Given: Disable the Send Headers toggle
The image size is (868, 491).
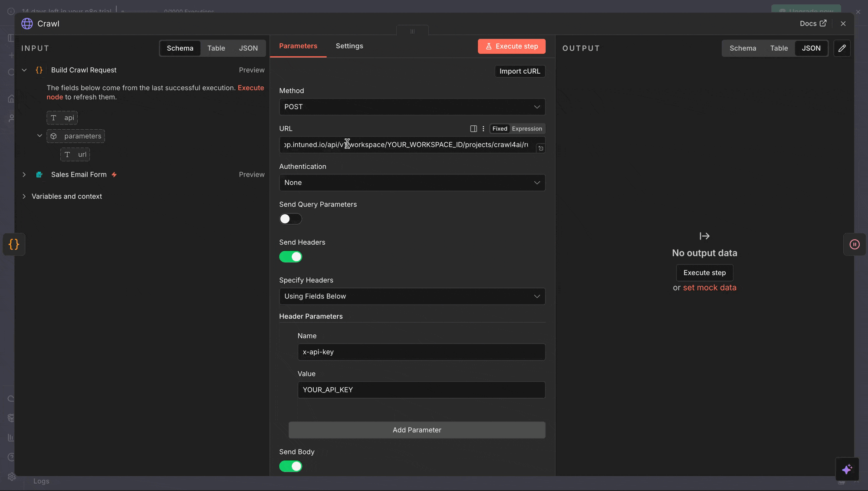Looking at the screenshot, I should pyautogui.click(x=290, y=256).
